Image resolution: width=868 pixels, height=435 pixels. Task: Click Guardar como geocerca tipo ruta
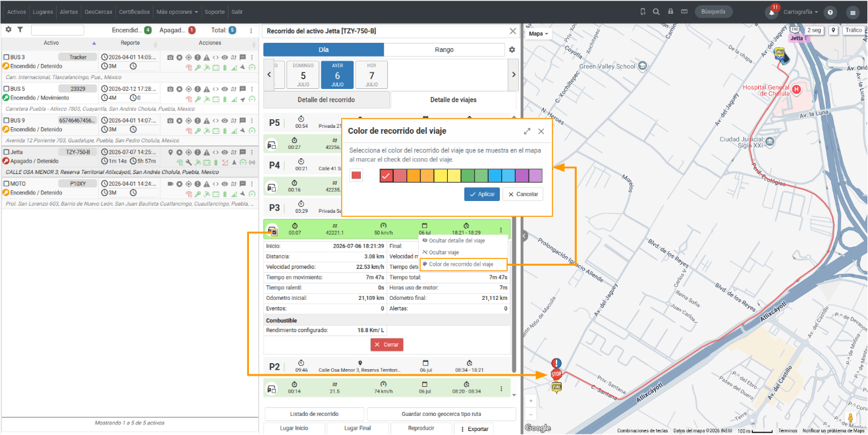441,414
